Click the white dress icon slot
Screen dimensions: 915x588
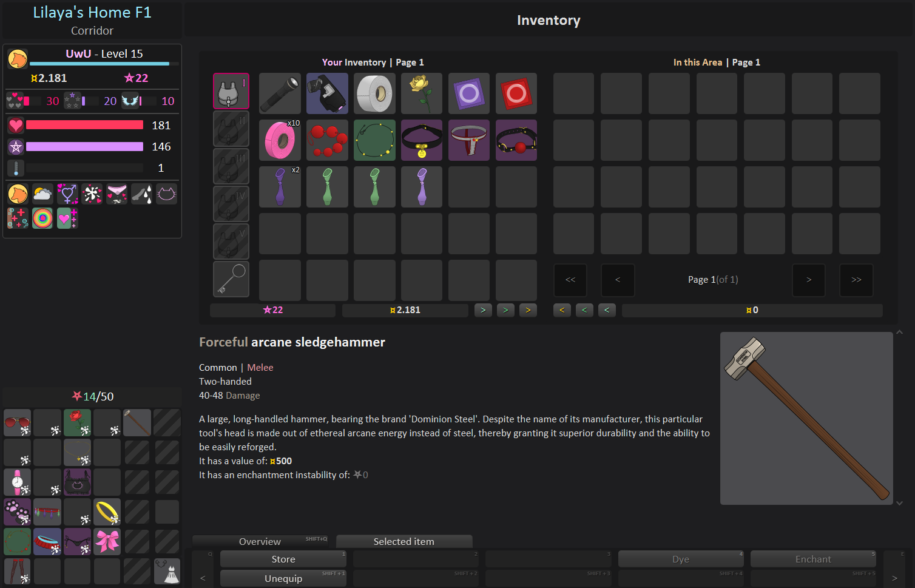click(x=167, y=571)
